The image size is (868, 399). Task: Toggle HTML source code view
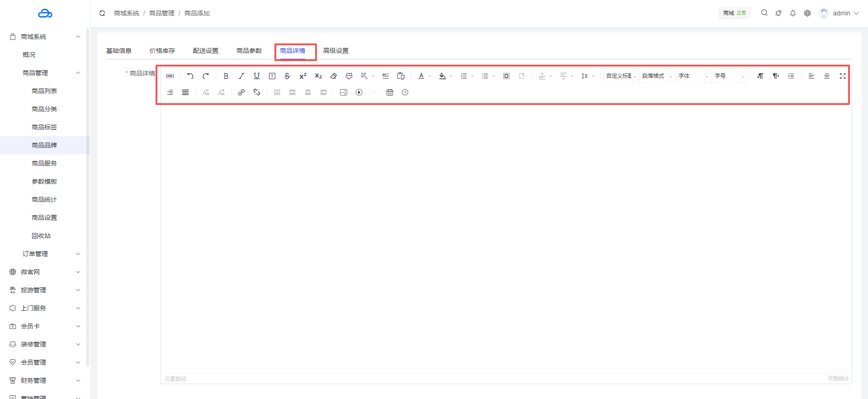[x=170, y=76]
